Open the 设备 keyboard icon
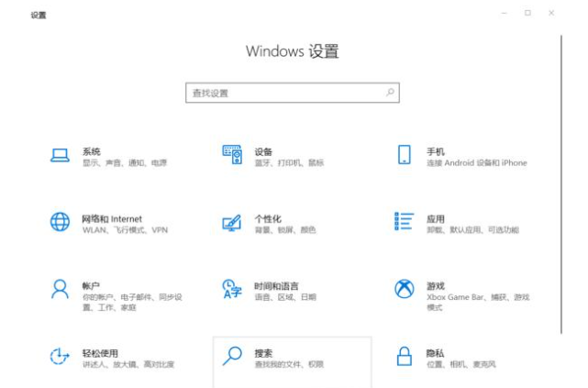This screenshot has width=588, height=388. coord(231,156)
